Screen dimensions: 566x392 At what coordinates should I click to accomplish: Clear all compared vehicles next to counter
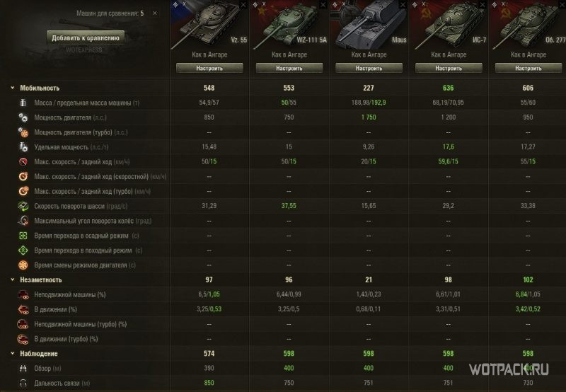tap(154, 13)
